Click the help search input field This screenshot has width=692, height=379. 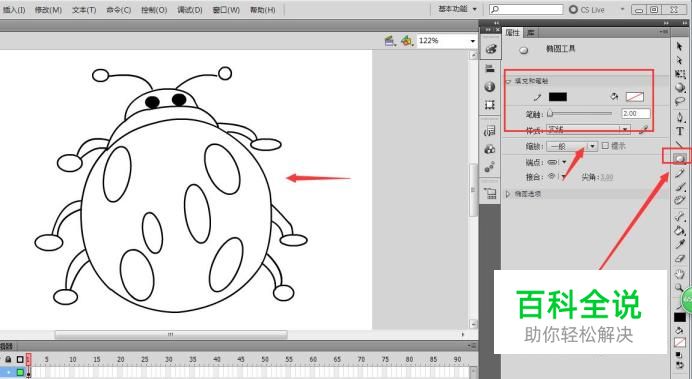tap(526, 9)
